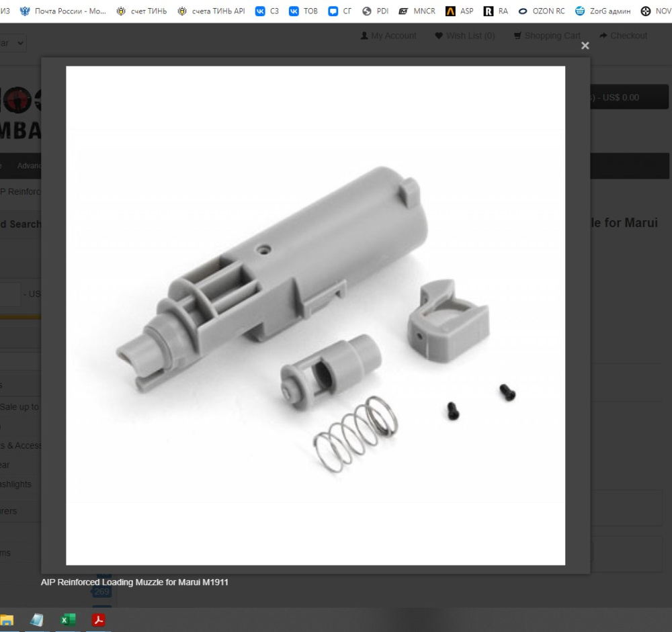Open the OZON RC bookmark
672x632 pixels.
[541, 11]
